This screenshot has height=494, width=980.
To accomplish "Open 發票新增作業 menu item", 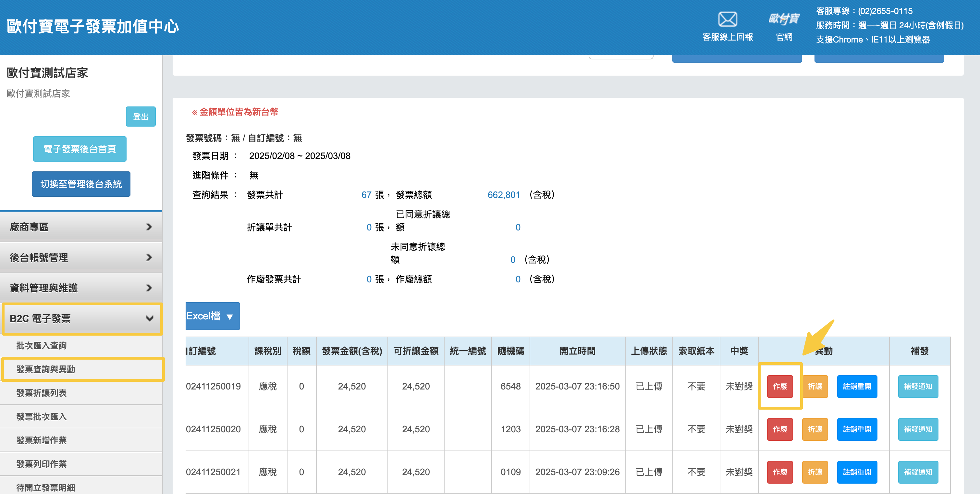I will (42, 440).
